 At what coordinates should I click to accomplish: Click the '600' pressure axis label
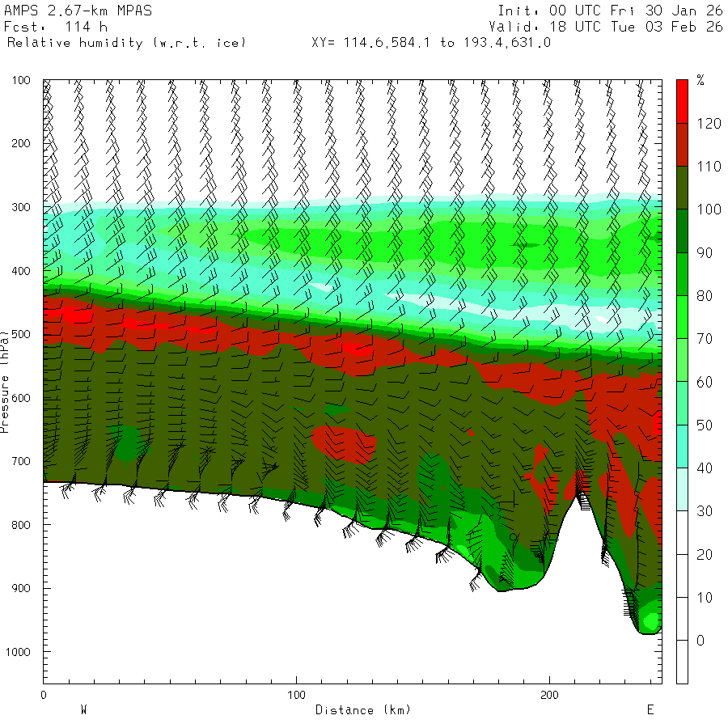click(21, 398)
